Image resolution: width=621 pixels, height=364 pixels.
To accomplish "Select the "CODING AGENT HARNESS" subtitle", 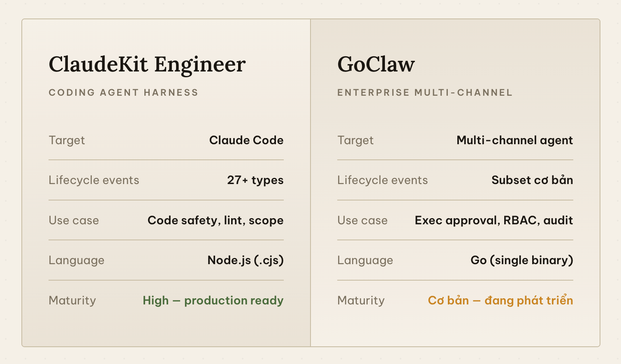I will tap(123, 92).
